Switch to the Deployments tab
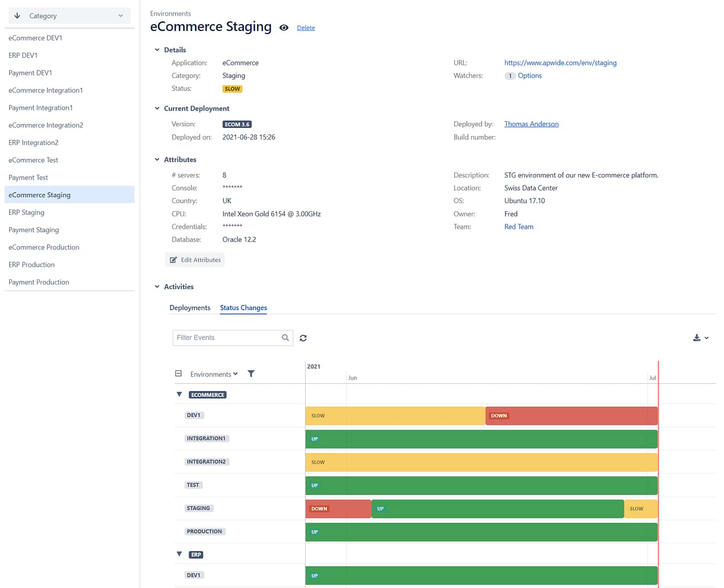 tap(190, 308)
